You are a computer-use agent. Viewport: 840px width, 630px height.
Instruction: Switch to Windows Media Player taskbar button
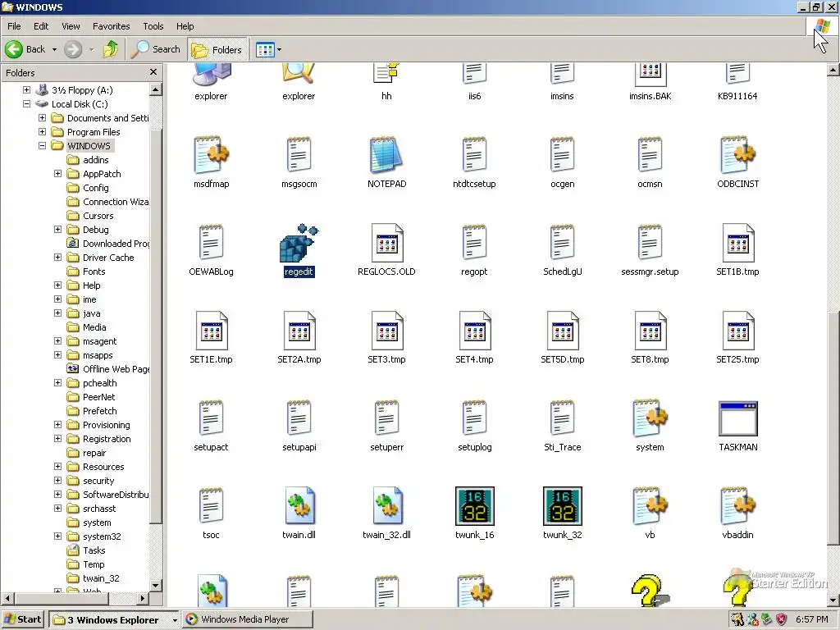(248, 619)
